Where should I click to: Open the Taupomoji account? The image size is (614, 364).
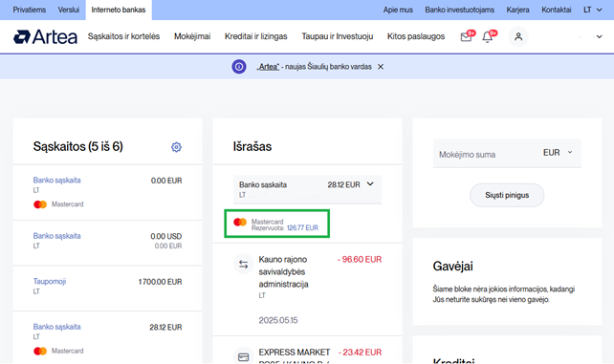click(x=50, y=282)
